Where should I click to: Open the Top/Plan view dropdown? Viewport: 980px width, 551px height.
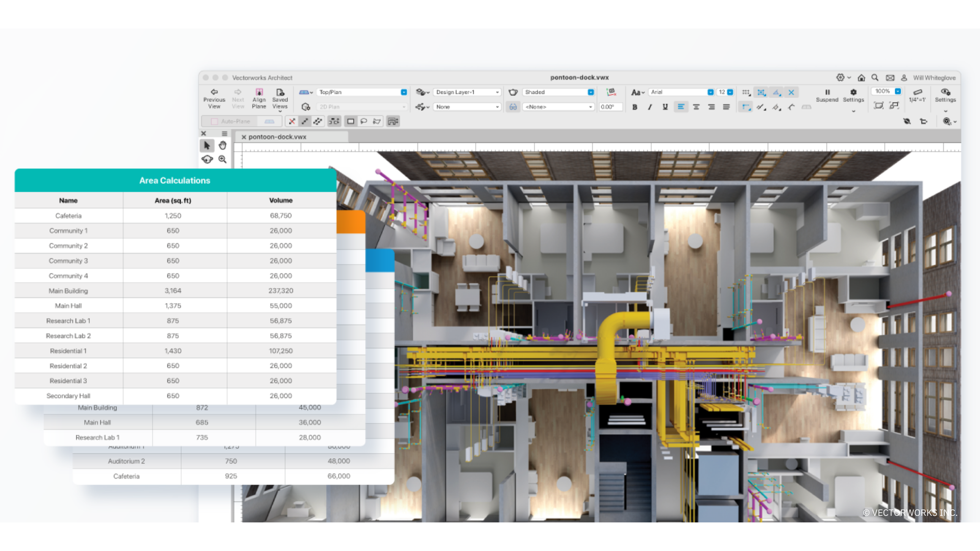point(362,92)
